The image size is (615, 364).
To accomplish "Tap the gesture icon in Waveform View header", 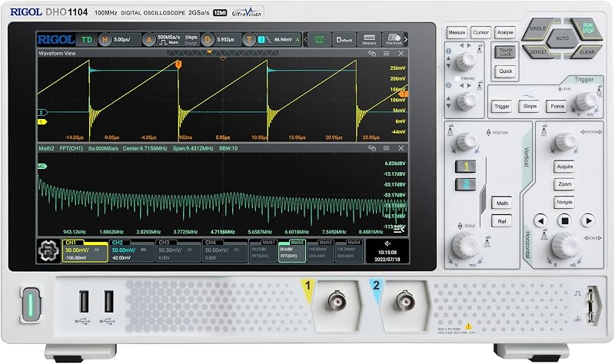I will click(x=371, y=53).
